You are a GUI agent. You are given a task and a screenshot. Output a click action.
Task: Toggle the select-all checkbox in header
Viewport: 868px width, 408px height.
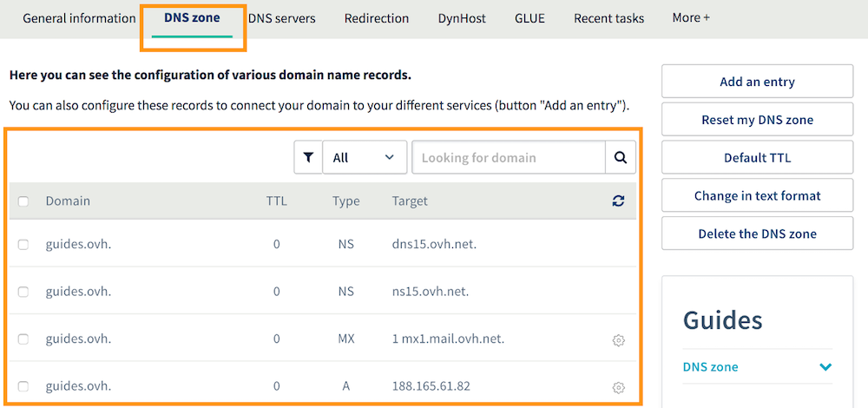[x=23, y=201]
